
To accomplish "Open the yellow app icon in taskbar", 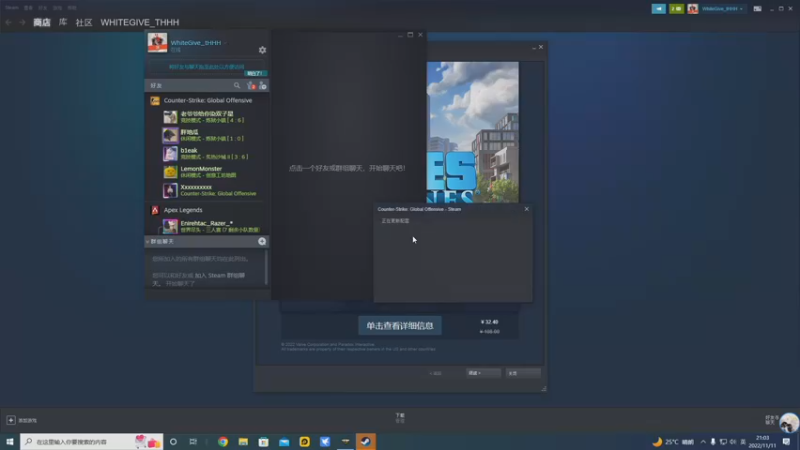I will 305,442.
